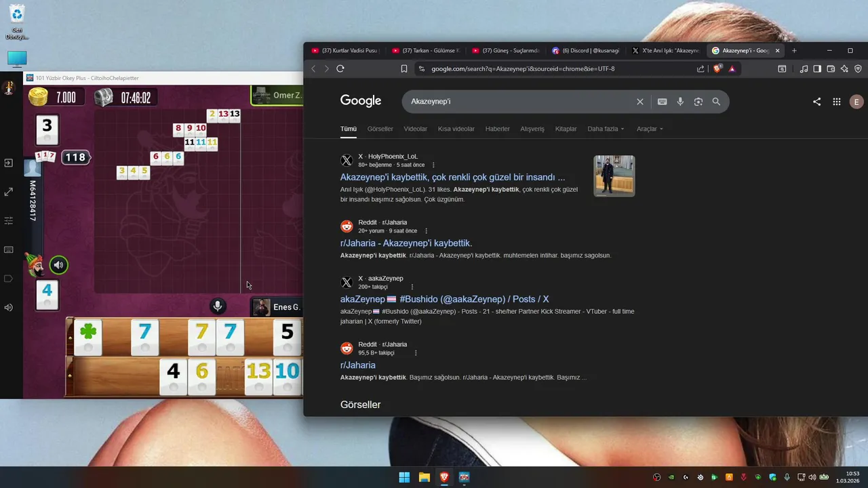Select the black 4 tile on rack
This screenshot has width=868, height=488.
click(173, 377)
